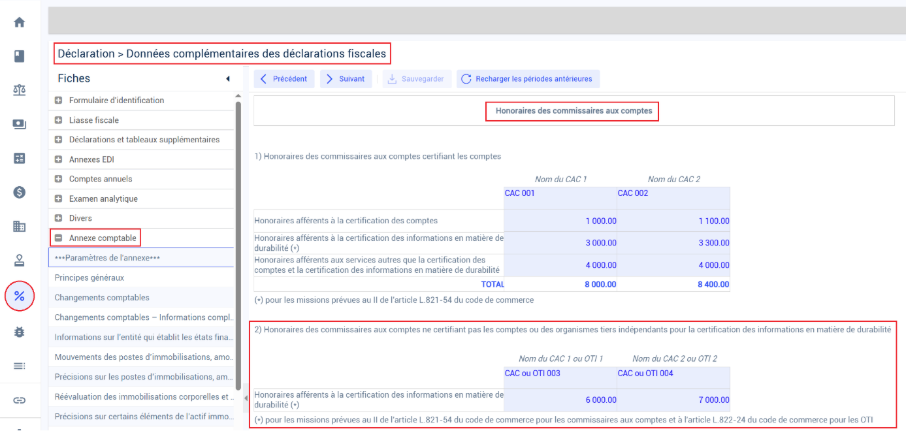
Task: Expand the Liasse fiscale node
Action: (58, 120)
